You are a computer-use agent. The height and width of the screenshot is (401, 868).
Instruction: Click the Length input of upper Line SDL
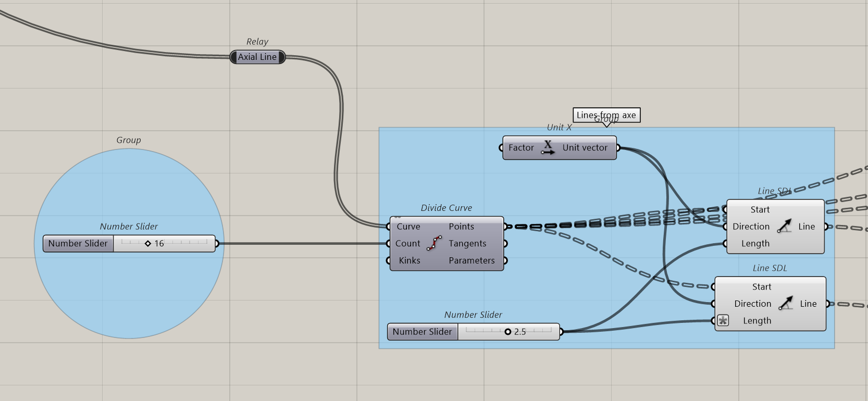click(755, 243)
